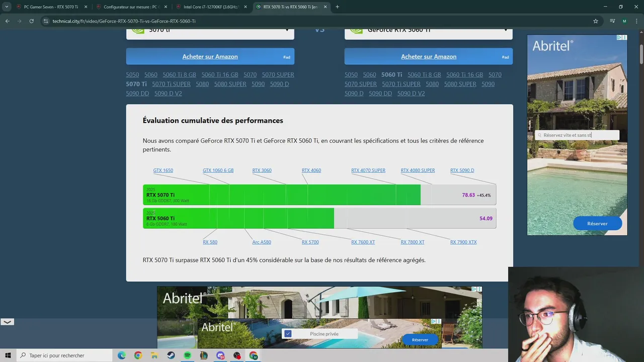Open File Explorer from the taskbar

click(x=154, y=355)
